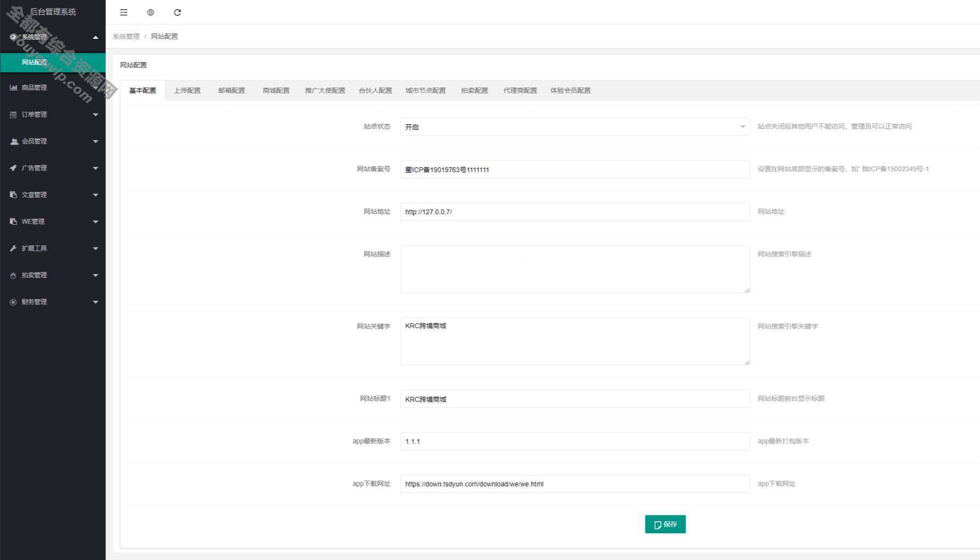Switch to the 城市节点配置 tab
980x560 pixels.
[x=425, y=90]
